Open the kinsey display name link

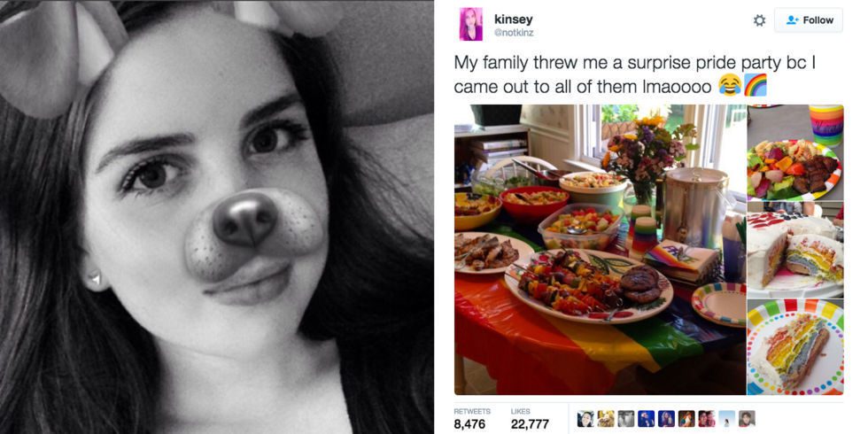pos(513,19)
